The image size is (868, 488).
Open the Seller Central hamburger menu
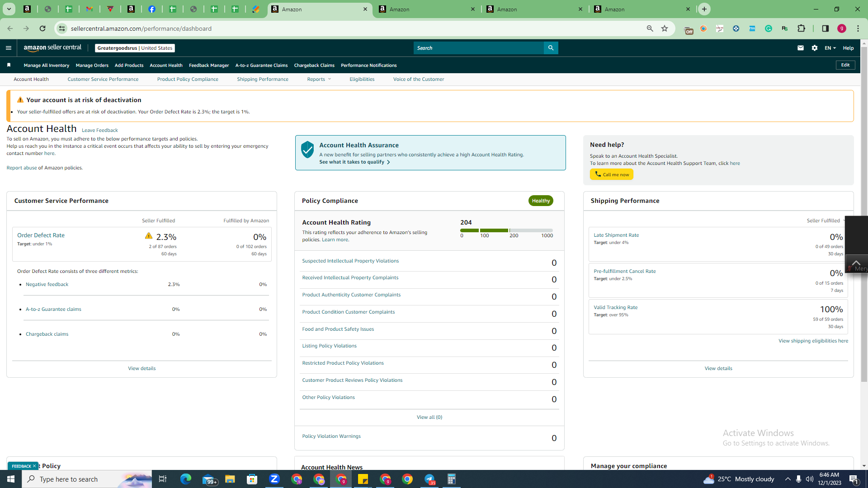8,48
